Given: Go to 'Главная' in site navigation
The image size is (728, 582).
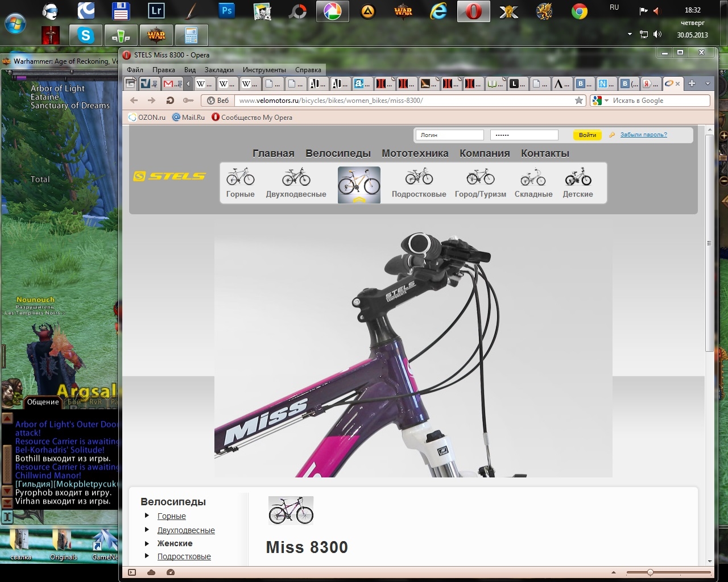Looking at the screenshot, I should [274, 153].
